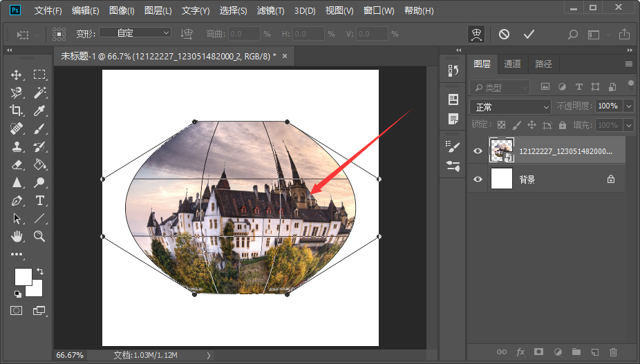Select the 背景 layer thumbnail
This screenshot has width=640, height=364.
tap(501, 179)
